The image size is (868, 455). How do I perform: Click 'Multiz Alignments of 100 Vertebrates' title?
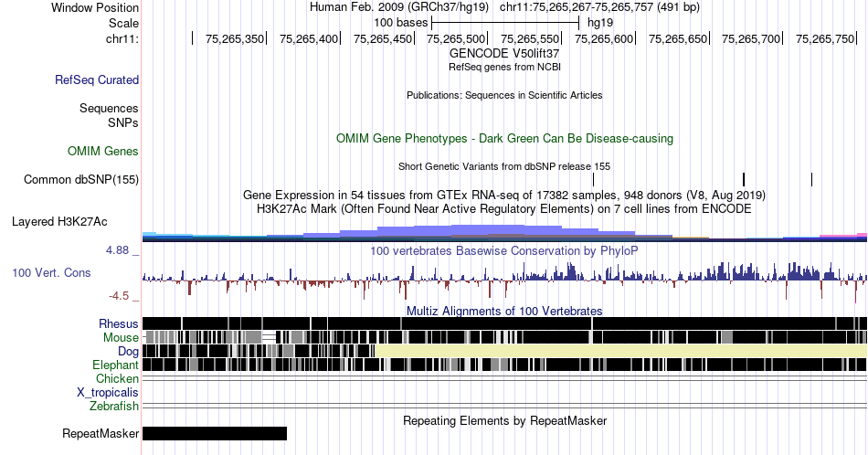[504, 311]
